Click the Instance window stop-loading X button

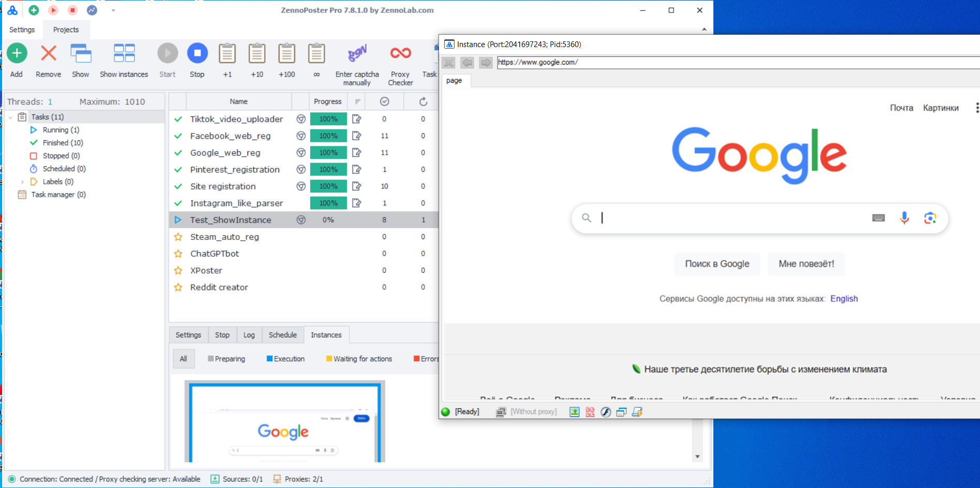pos(448,63)
